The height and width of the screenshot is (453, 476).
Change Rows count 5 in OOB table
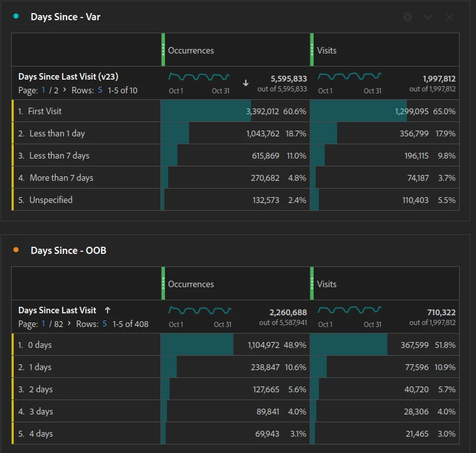point(104,324)
